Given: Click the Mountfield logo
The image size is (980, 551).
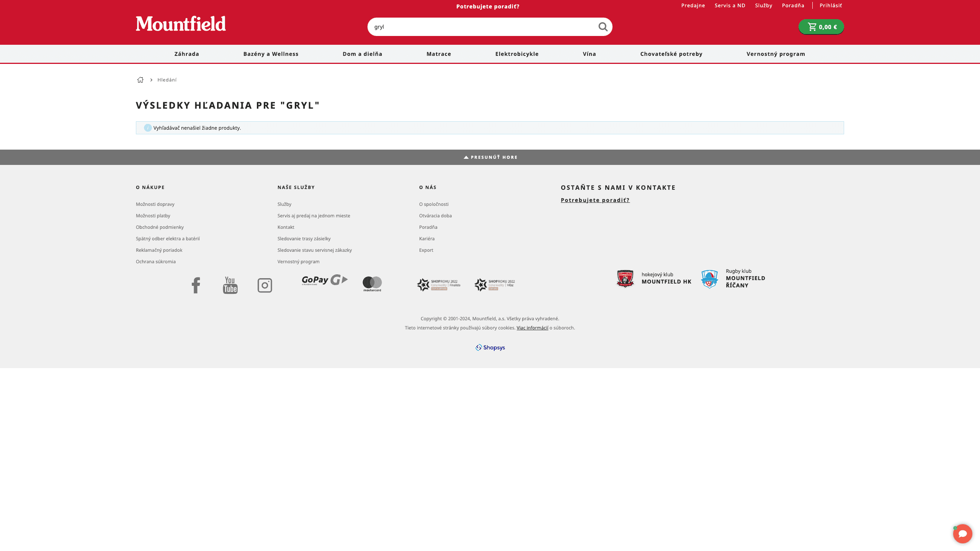Looking at the screenshot, I should [181, 24].
